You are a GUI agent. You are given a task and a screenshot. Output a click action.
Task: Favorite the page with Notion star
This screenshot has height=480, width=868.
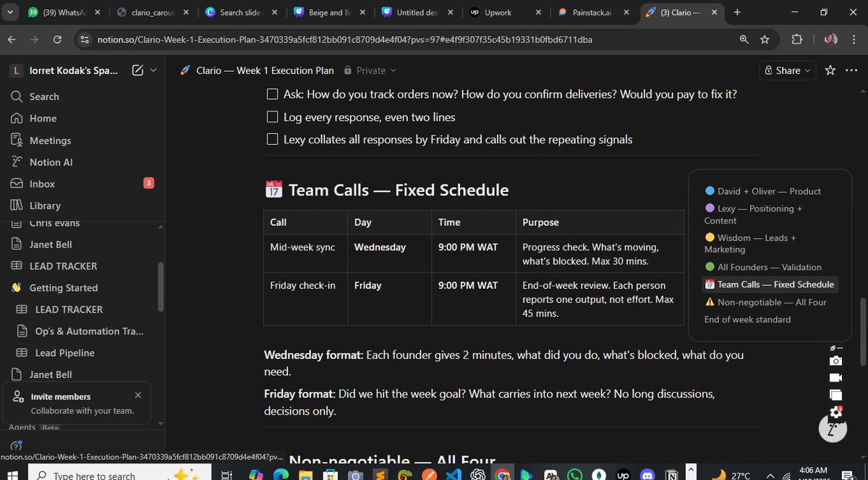click(x=830, y=70)
